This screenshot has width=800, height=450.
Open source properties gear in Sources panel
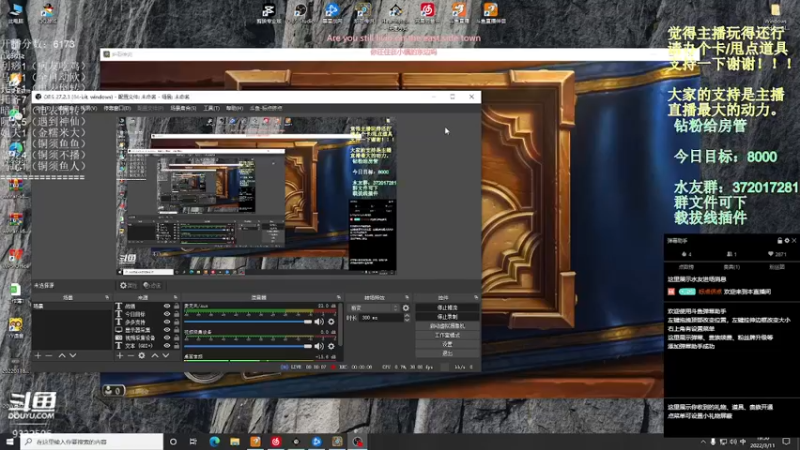point(142,355)
